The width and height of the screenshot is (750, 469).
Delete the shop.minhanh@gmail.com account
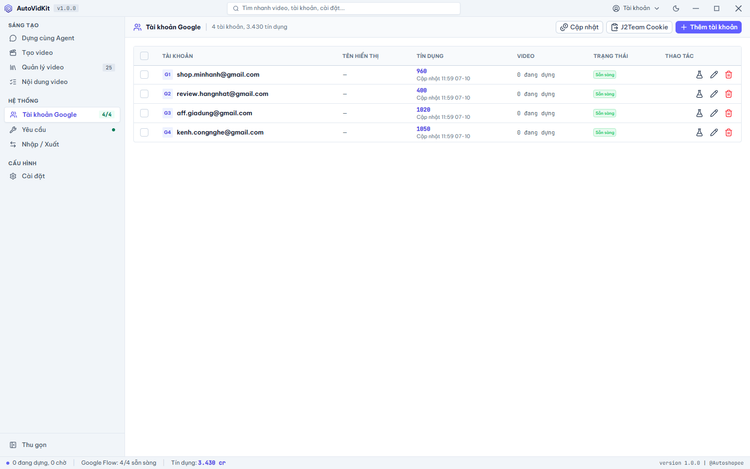[x=728, y=75]
